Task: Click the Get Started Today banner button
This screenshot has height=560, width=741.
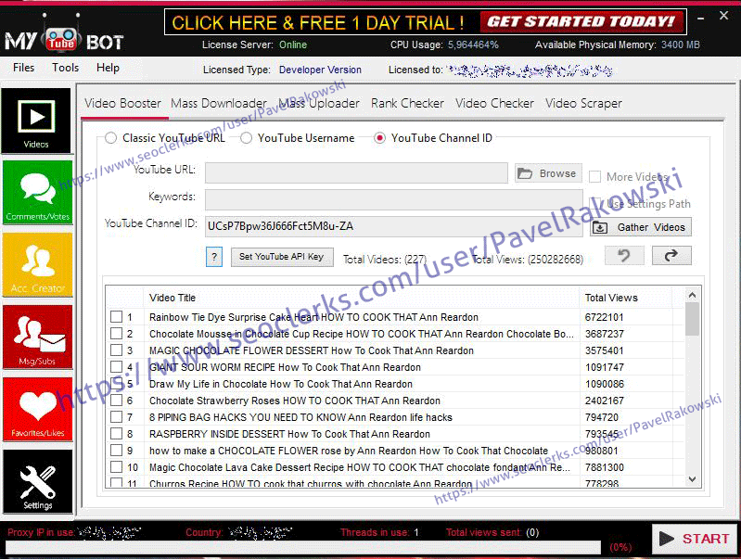Action: [x=581, y=21]
